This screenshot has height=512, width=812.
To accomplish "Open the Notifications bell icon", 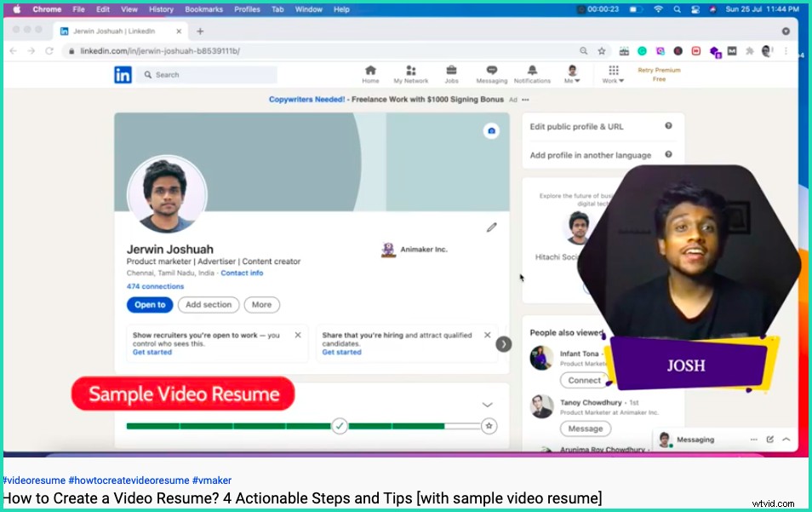I will pyautogui.click(x=532, y=70).
